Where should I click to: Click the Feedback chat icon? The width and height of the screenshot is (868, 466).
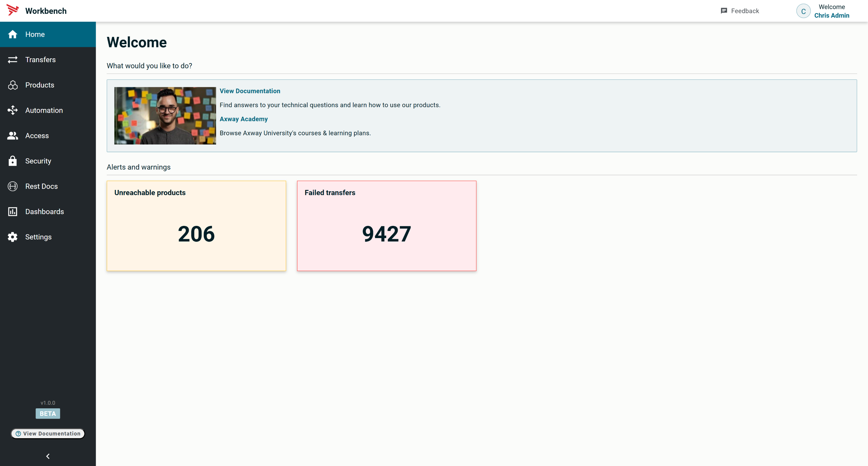[724, 11]
